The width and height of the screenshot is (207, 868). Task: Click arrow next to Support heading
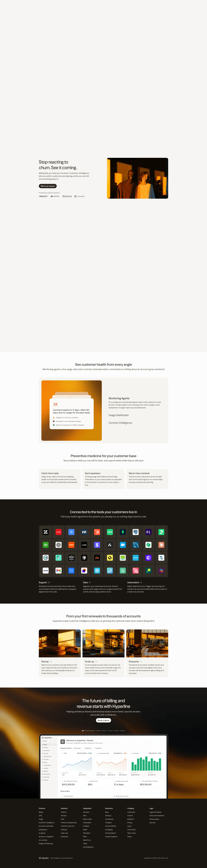tap(49, 583)
